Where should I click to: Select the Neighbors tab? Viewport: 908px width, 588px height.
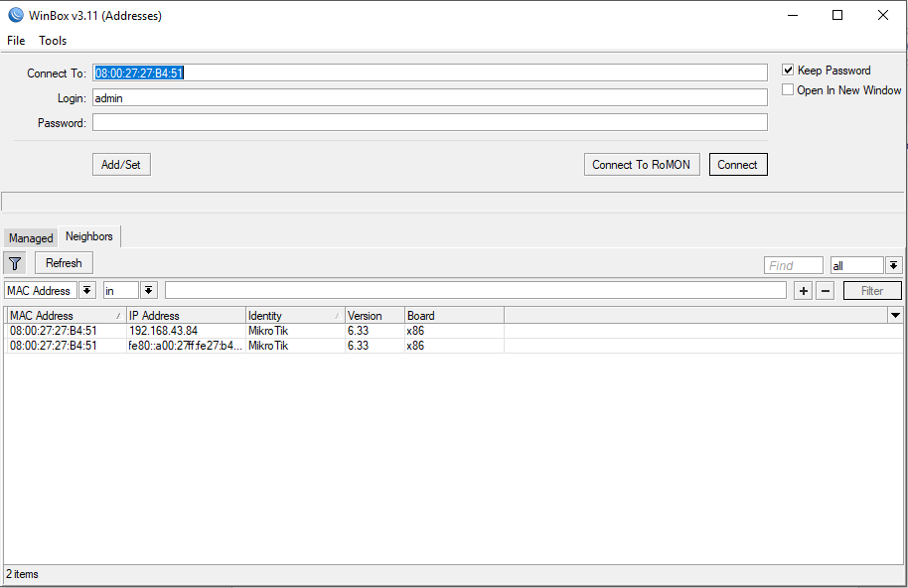(89, 236)
